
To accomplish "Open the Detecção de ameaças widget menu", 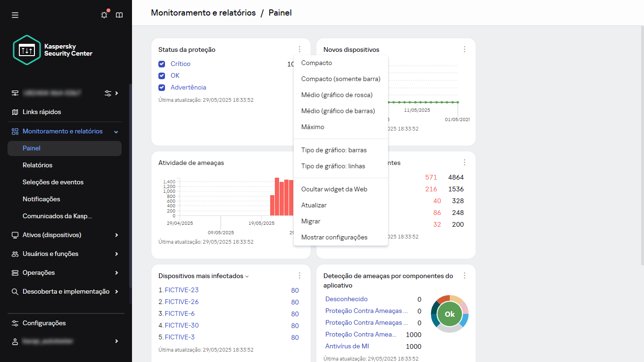I will point(464,276).
